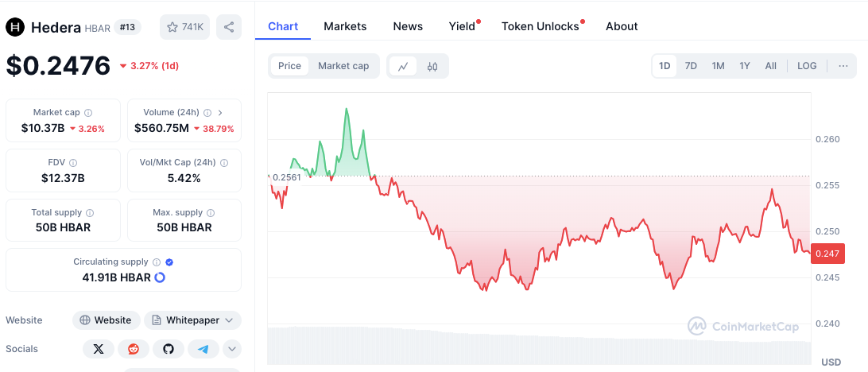Open info icon beside Vol/Mkt Cap

click(224, 163)
